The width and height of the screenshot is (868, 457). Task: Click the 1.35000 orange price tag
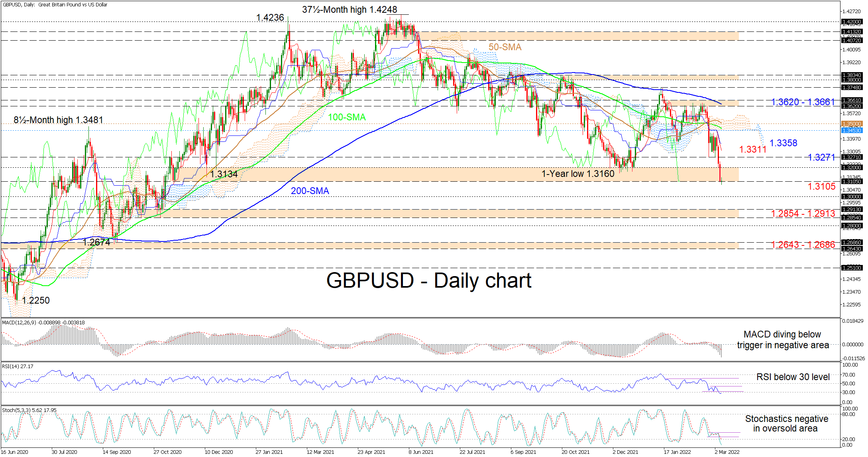(x=851, y=124)
